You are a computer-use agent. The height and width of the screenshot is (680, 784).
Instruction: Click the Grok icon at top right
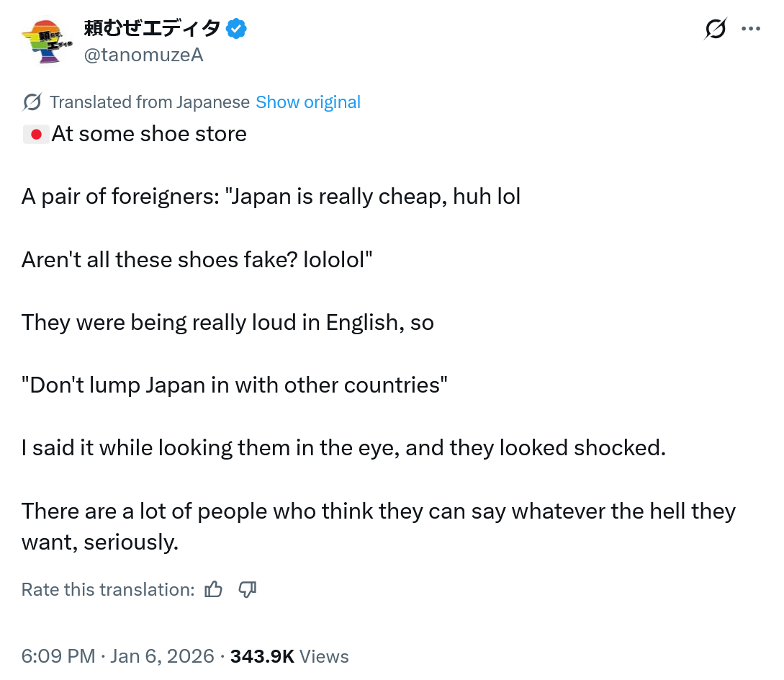point(715,29)
